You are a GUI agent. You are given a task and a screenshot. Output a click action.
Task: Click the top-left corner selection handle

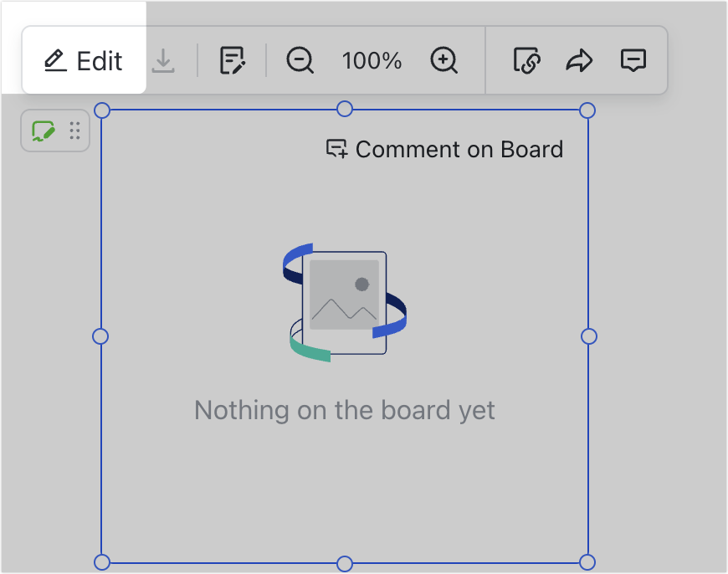[101, 110]
